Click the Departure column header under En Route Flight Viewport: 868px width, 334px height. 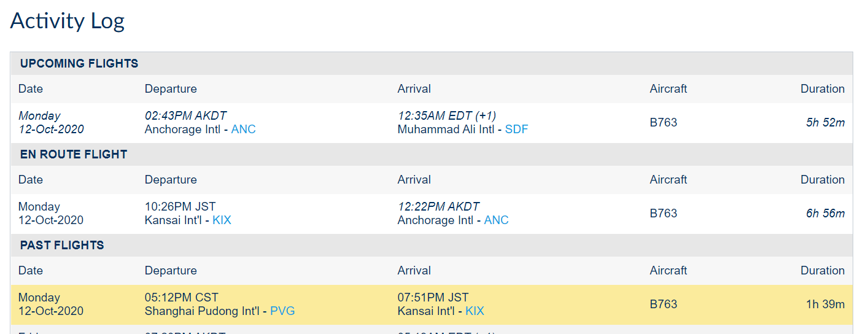coord(171,180)
